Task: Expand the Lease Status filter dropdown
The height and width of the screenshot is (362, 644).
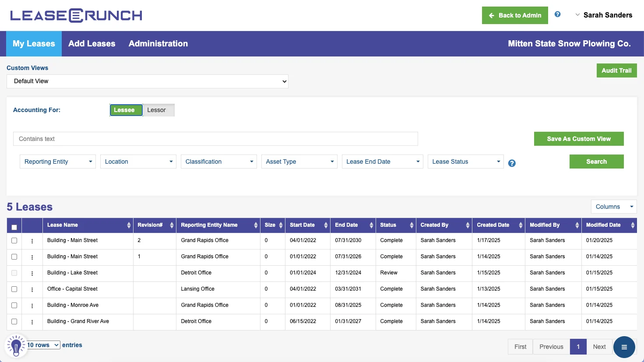Action: (x=466, y=162)
